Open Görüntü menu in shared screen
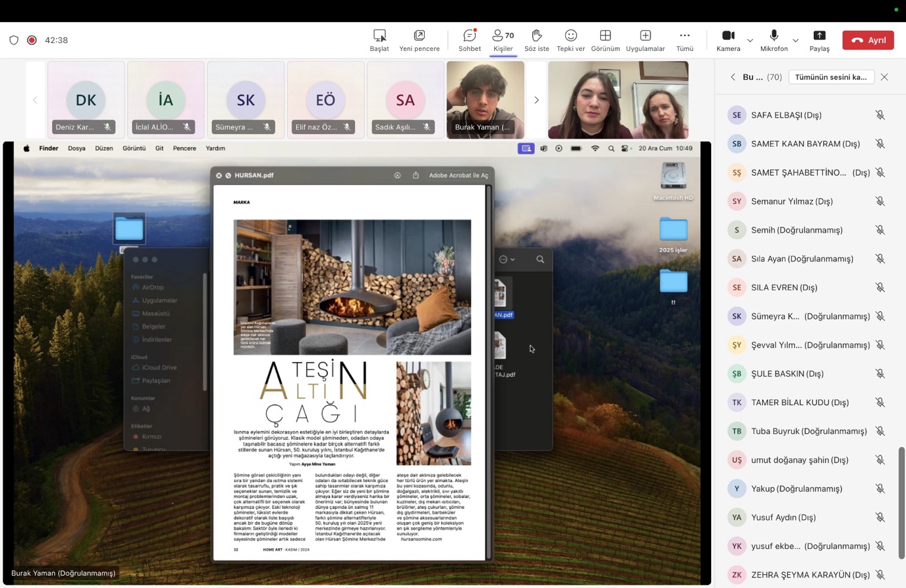Screen dimensions: 906x588 point(134,148)
